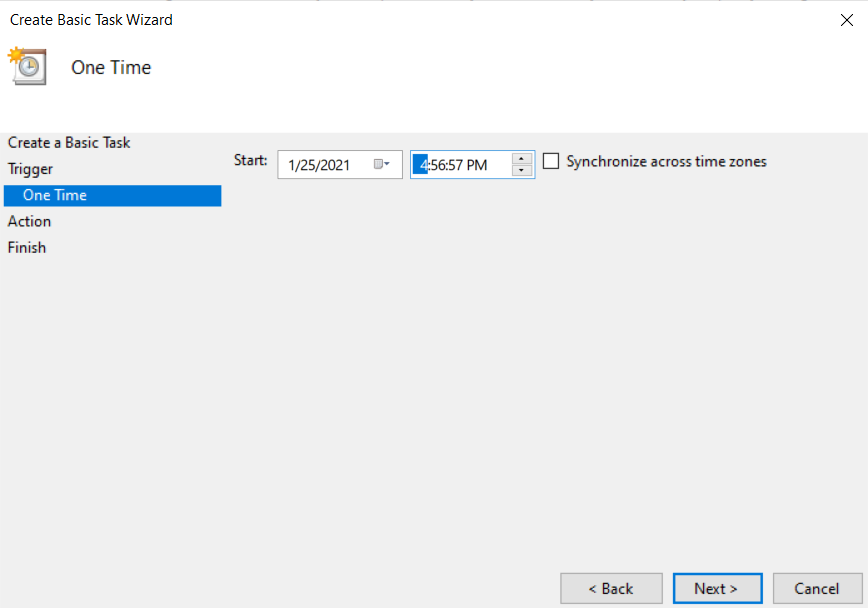The width and height of the screenshot is (868, 608).
Task: Click the start date field 1/25/2021
Action: [x=339, y=164]
